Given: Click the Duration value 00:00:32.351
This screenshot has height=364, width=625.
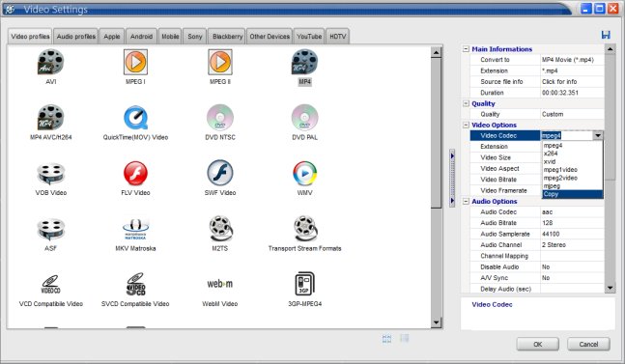Looking at the screenshot, I should point(560,93).
